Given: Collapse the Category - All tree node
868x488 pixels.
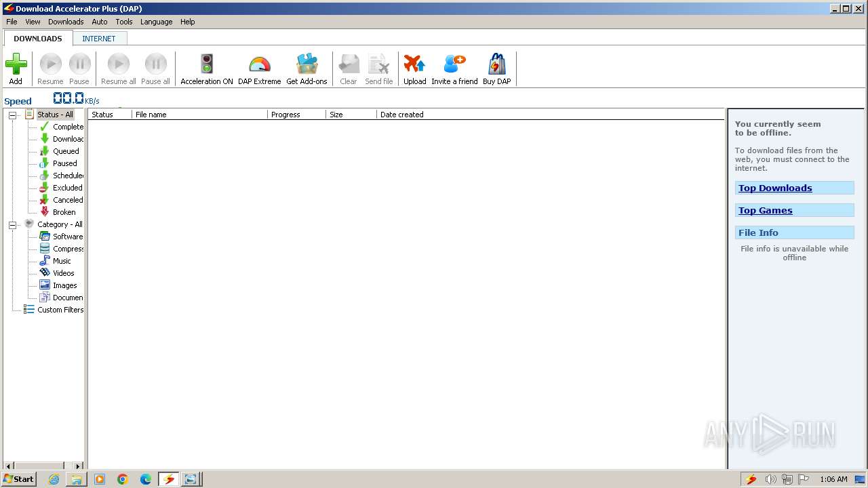Looking at the screenshot, I should (x=12, y=225).
